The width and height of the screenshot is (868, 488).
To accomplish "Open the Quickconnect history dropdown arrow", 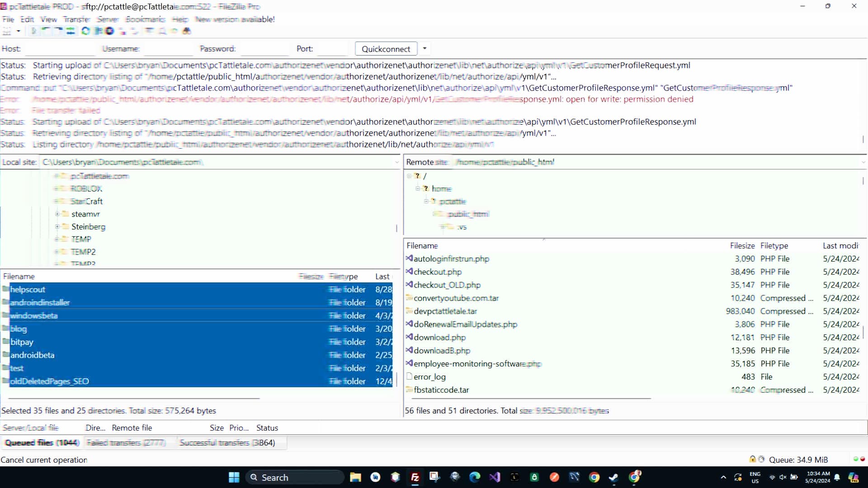I will [x=424, y=48].
